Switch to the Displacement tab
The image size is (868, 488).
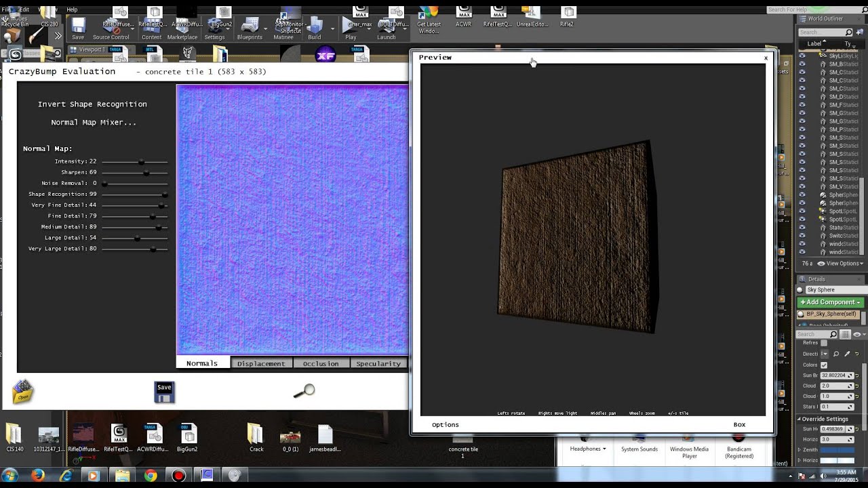(261, 363)
